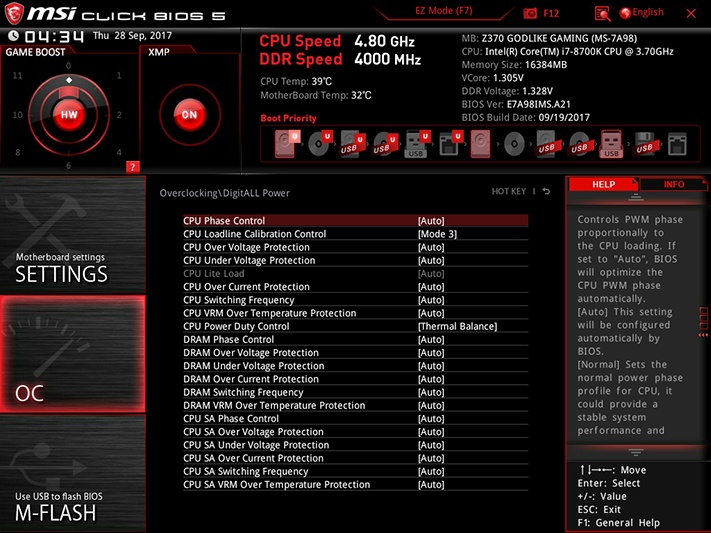Select DRAM Switching Frequency row

[356, 392]
